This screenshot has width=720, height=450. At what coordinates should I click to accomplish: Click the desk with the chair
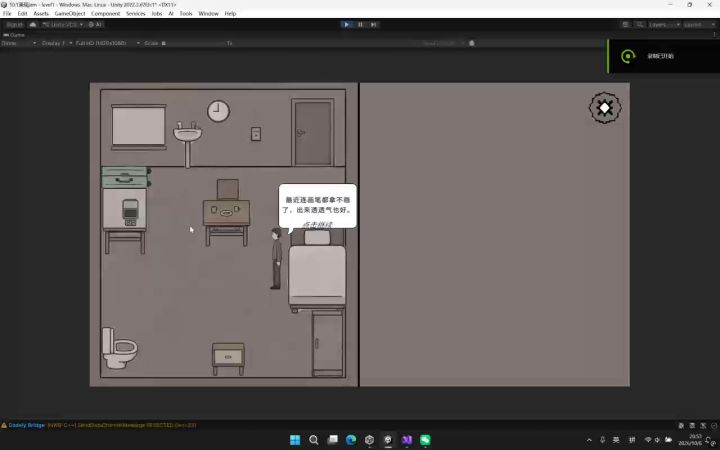tap(227, 212)
